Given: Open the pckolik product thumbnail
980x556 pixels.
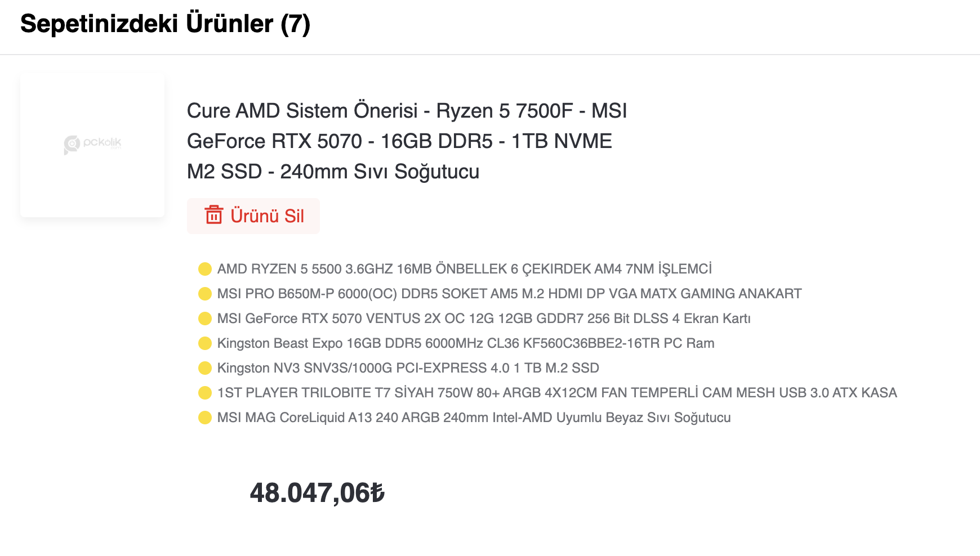Looking at the screenshot, I should coord(92,145).
